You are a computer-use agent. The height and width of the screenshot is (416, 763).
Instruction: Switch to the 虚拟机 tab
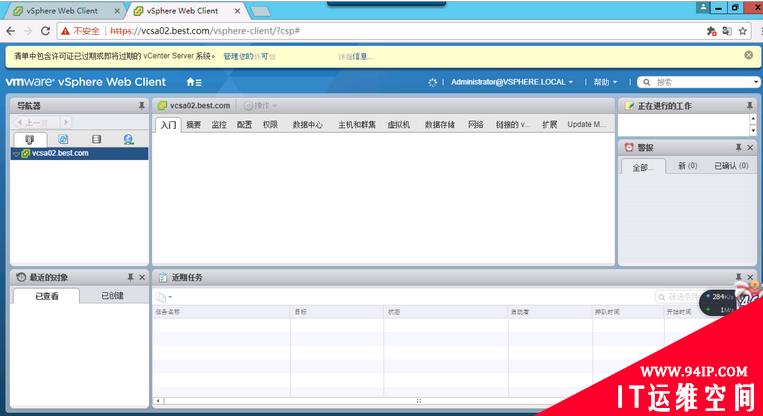(x=399, y=125)
